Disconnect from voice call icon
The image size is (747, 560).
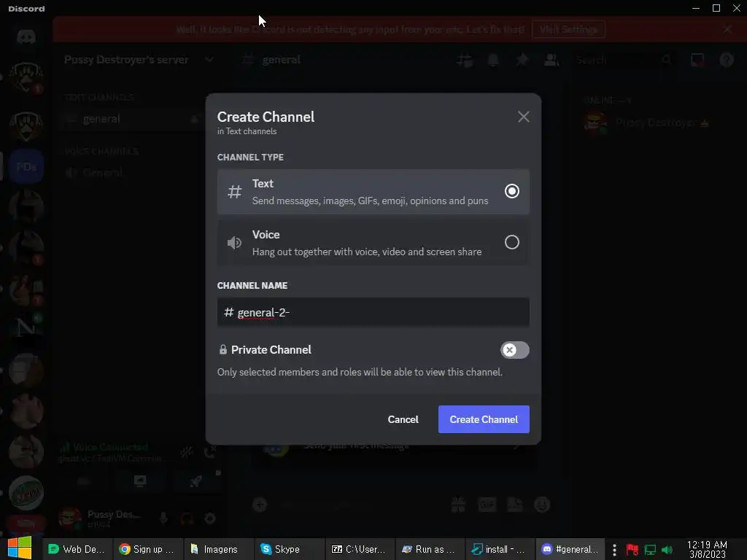tap(209, 451)
